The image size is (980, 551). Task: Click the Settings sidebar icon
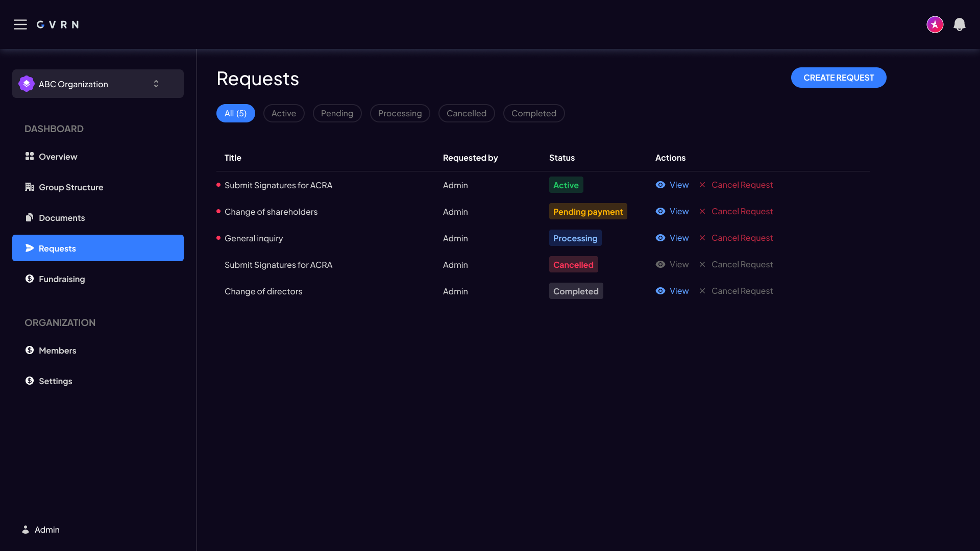click(30, 381)
